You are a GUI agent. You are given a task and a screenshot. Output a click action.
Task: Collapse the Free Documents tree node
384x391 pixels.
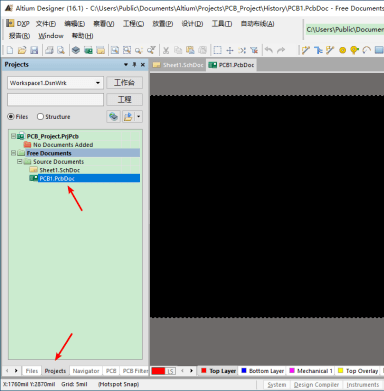[13, 153]
